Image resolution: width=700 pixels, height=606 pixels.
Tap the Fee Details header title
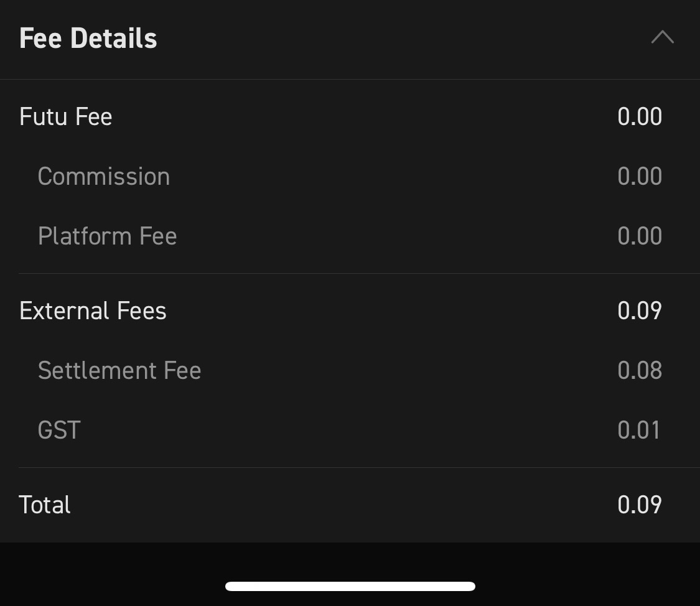pos(88,39)
